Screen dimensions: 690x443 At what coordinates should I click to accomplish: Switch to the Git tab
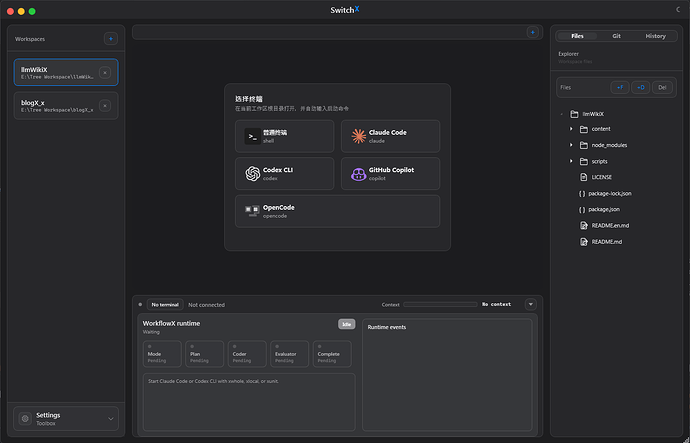(617, 36)
